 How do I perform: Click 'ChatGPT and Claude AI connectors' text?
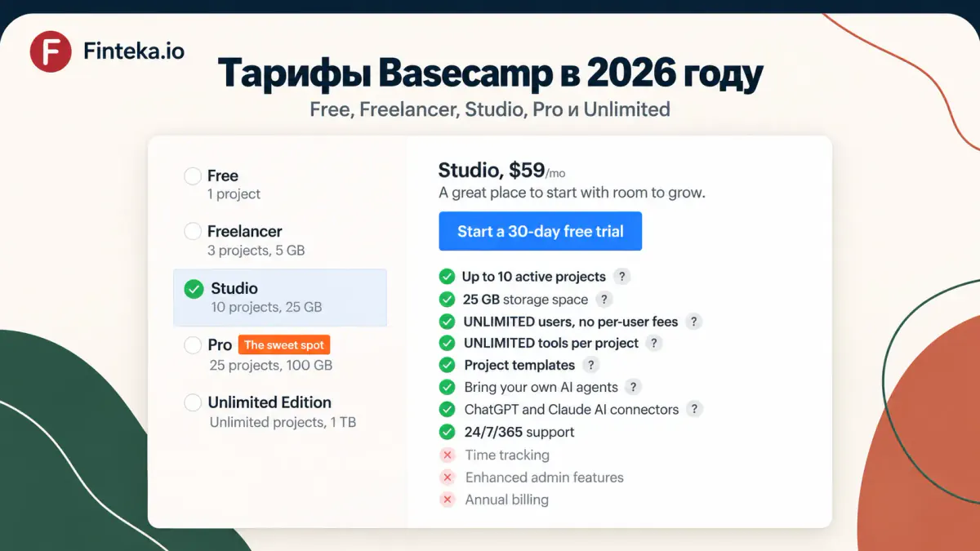click(572, 409)
